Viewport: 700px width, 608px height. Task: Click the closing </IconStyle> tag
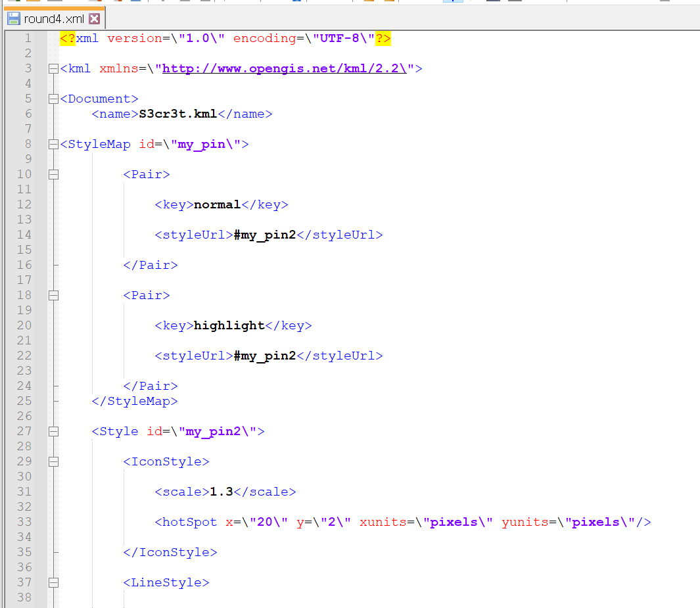point(170,553)
